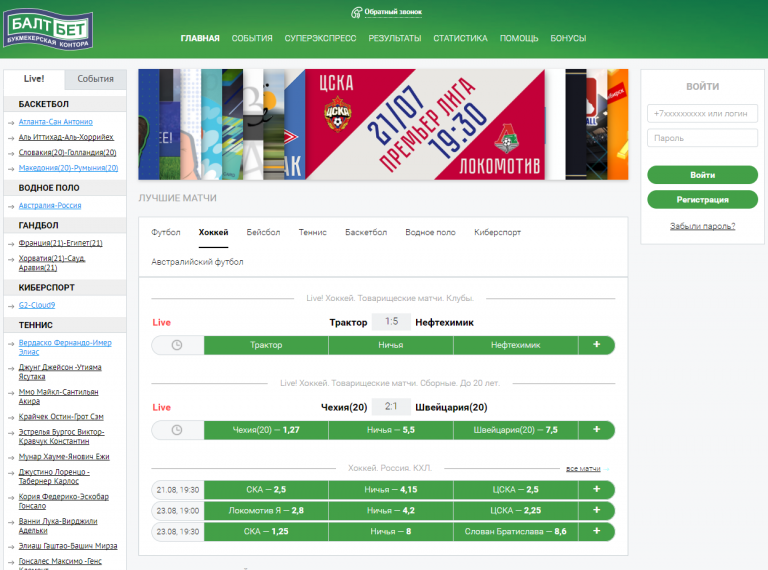The image size is (768, 570).
Task: Open the Македония(20)-Румыния(20) link
Action: click(69, 168)
